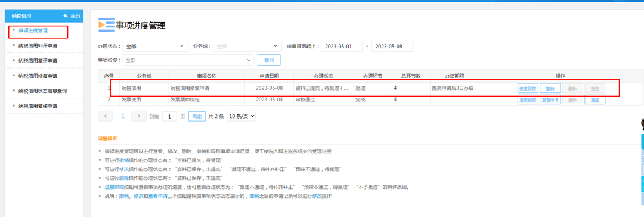
Task: Open 纳税信用补评申请 in the sidebar
Action: coord(38,45)
